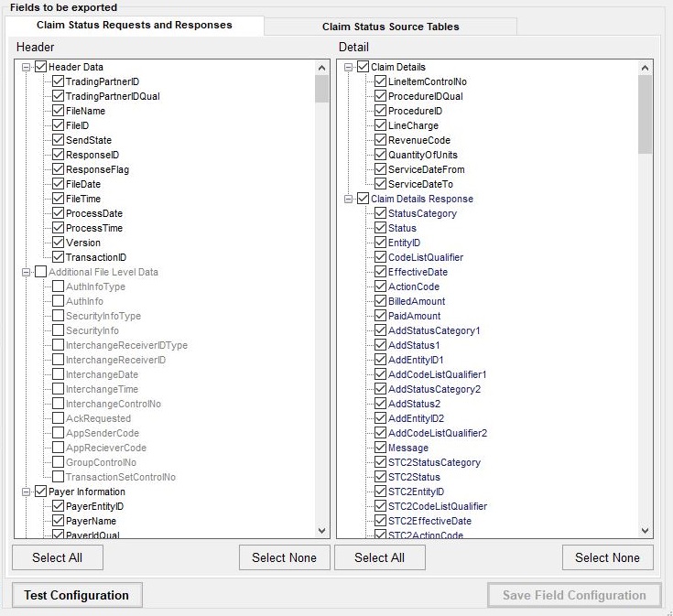Click Select None under the Header list
Screen dimensions: 673x616
[284, 557]
